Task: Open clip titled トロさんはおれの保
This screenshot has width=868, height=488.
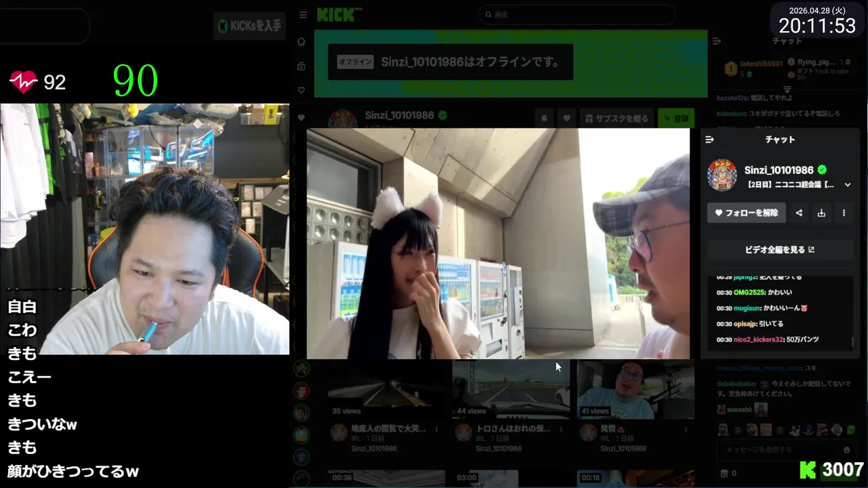Action: [513, 429]
